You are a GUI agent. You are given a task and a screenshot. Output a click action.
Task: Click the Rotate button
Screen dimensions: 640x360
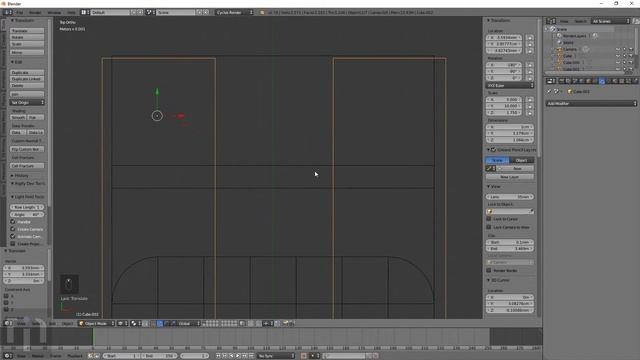(x=27, y=37)
